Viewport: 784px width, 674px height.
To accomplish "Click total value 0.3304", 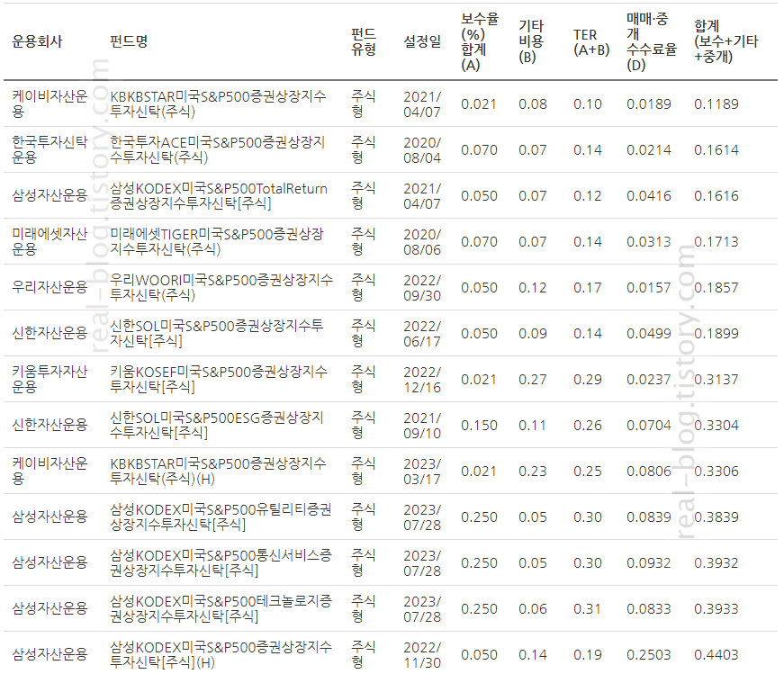I will (716, 426).
